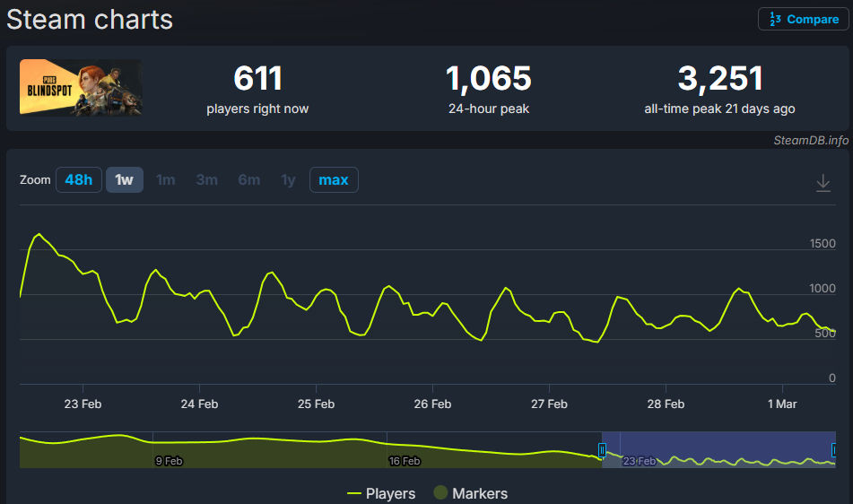Select the 1w zoom range
This screenshot has height=504, width=853.
pyautogui.click(x=124, y=180)
